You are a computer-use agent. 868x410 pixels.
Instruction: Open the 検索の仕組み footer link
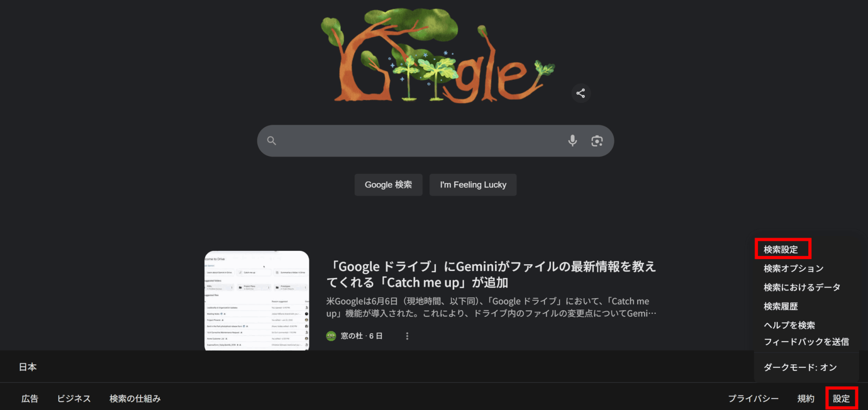[x=135, y=399]
